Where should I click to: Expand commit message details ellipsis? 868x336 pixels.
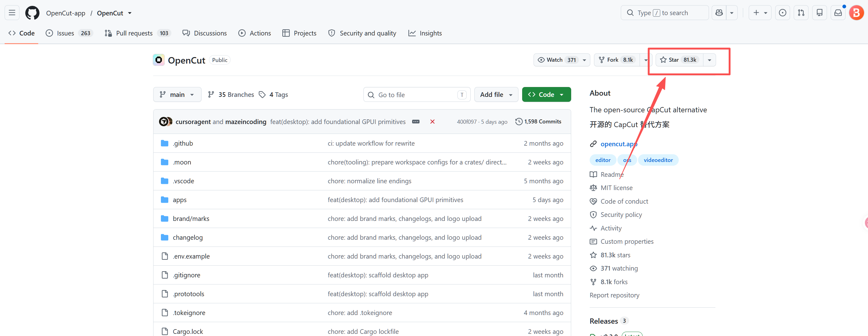(x=416, y=122)
